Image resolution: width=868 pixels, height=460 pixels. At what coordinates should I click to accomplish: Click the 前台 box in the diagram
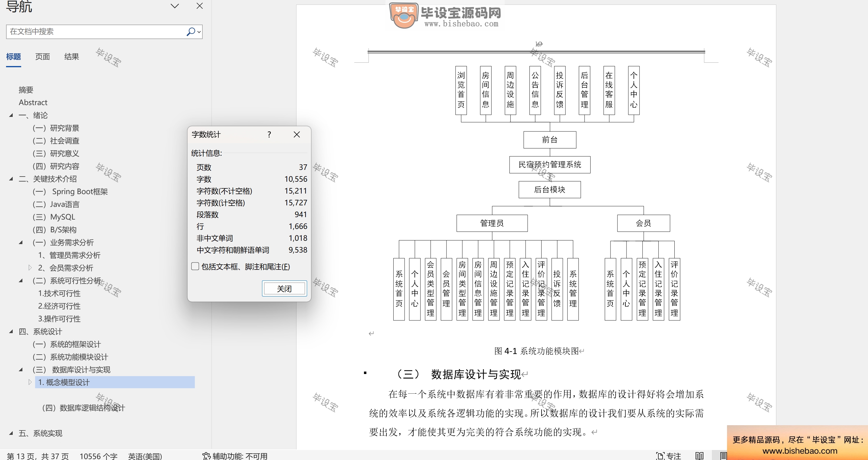550,140
